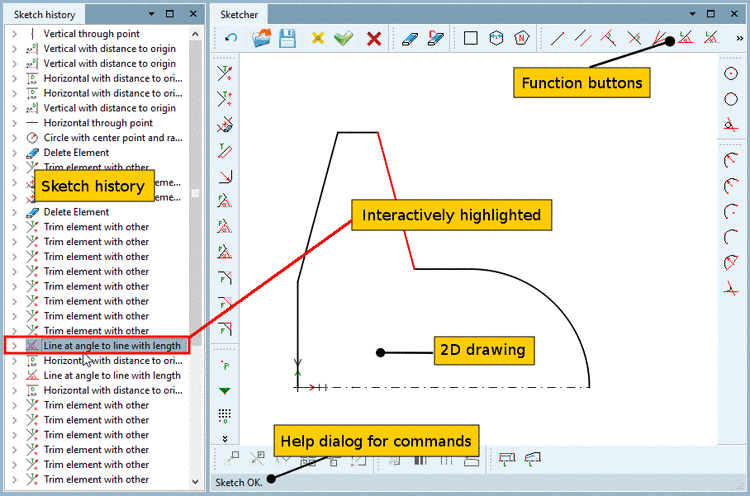The height and width of the screenshot is (496, 750).
Task: Save the sketch with the floppy disk icon
Action: pyautogui.click(x=287, y=38)
